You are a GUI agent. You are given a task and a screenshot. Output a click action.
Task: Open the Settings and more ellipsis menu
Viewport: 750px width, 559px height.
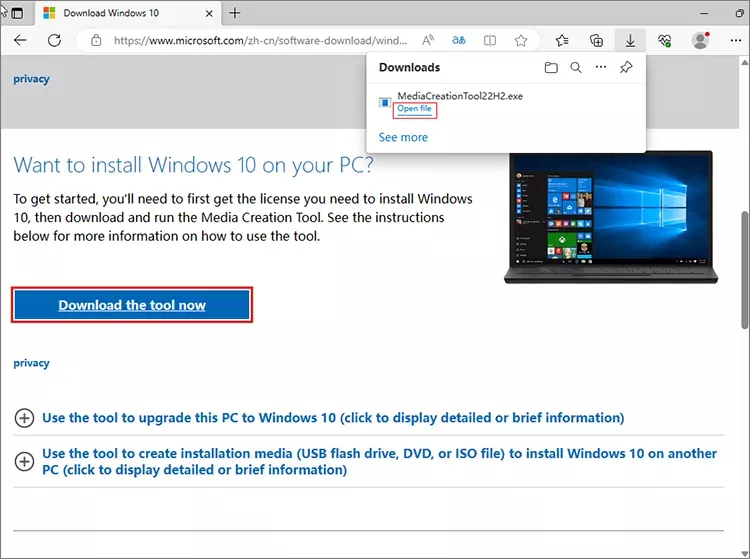click(736, 40)
